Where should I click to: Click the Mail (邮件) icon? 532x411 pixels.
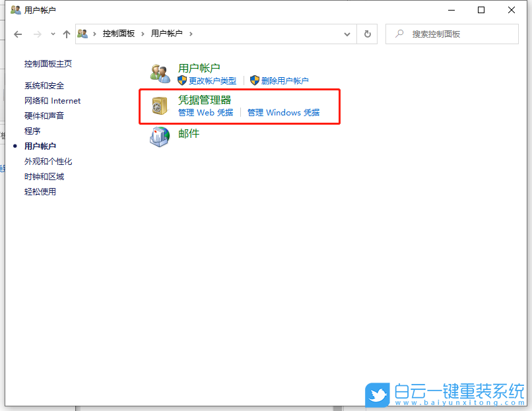(x=159, y=137)
